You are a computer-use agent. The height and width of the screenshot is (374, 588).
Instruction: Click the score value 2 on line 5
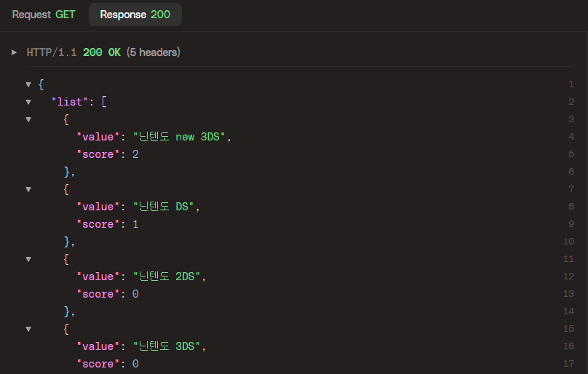pos(135,154)
